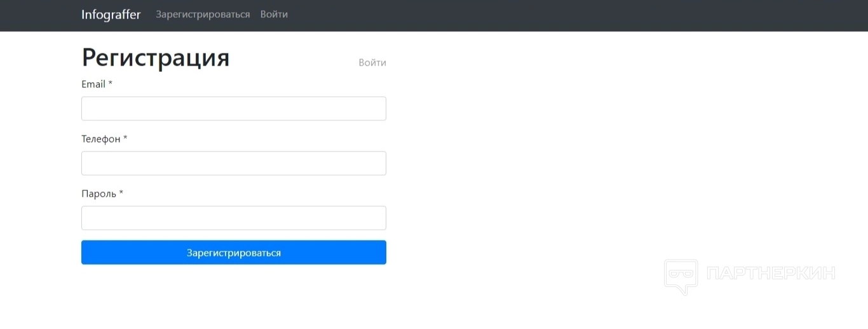Follow the Войти link beside Регистрация heading
This screenshot has height=329, width=868.
[x=372, y=62]
